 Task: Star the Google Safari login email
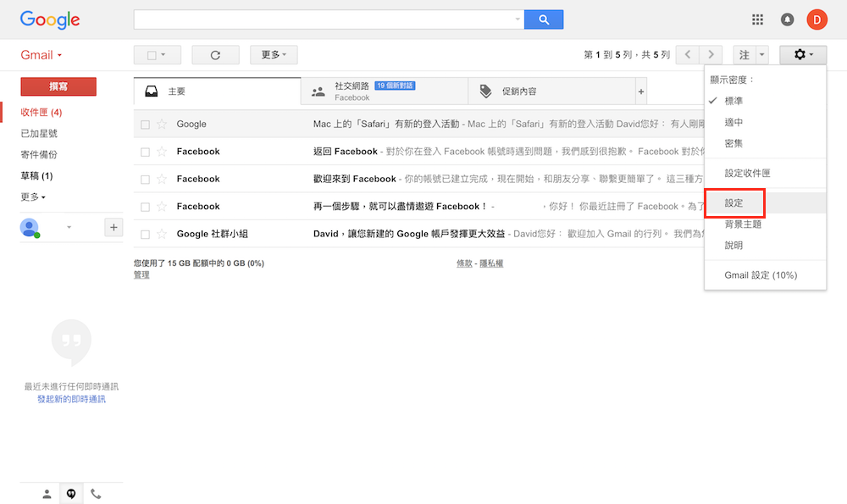pyautogui.click(x=162, y=125)
